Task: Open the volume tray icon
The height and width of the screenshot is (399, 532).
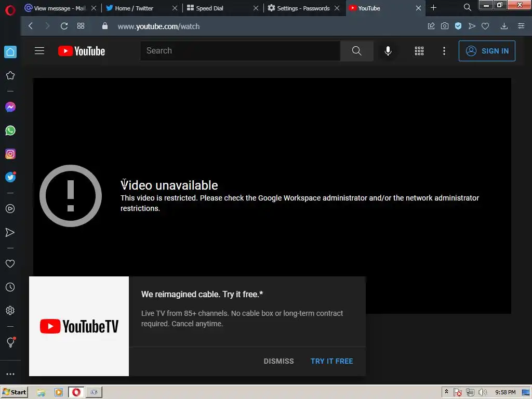Action: click(x=482, y=393)
